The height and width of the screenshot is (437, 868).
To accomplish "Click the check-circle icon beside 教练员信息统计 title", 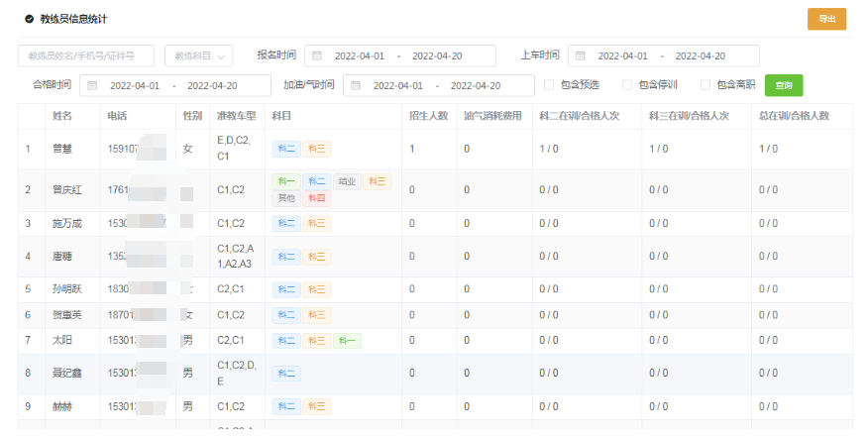I will [29, 19].
